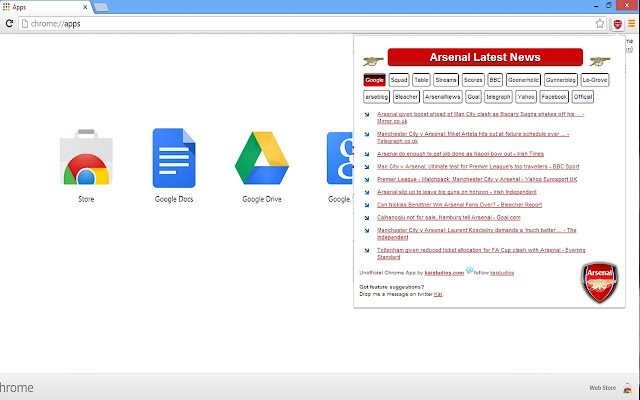View live Scores
The image size is (640, 400).
[473, 80]
